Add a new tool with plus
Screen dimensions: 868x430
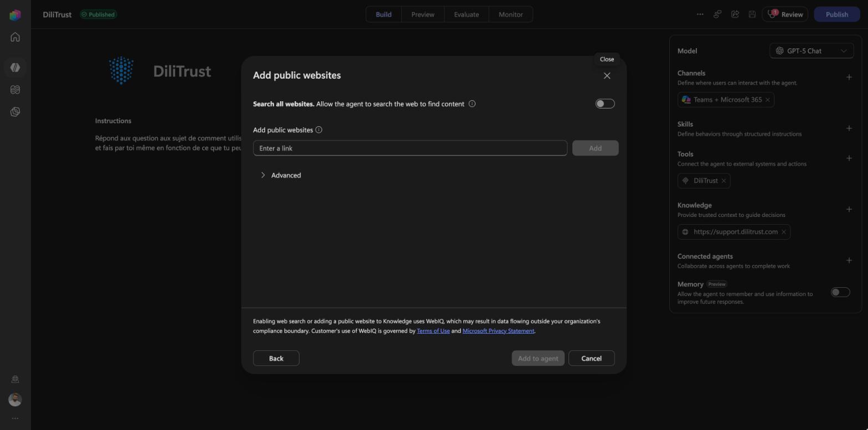[x=849, y=158]
